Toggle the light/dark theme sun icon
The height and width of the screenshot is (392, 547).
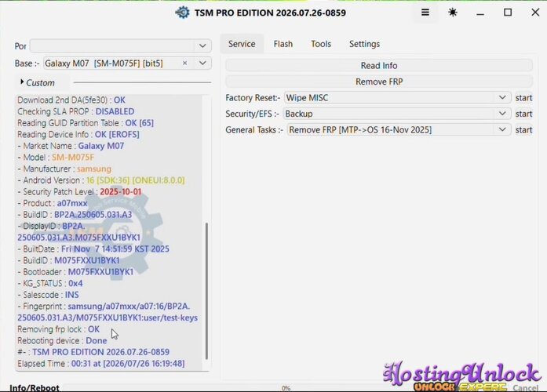point(453,13)
